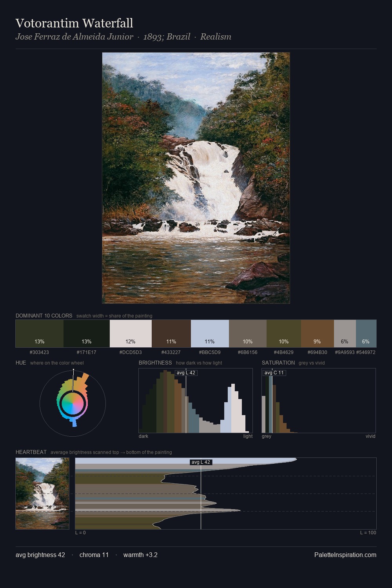Click the main waterfall painting image

coord(196,178)
